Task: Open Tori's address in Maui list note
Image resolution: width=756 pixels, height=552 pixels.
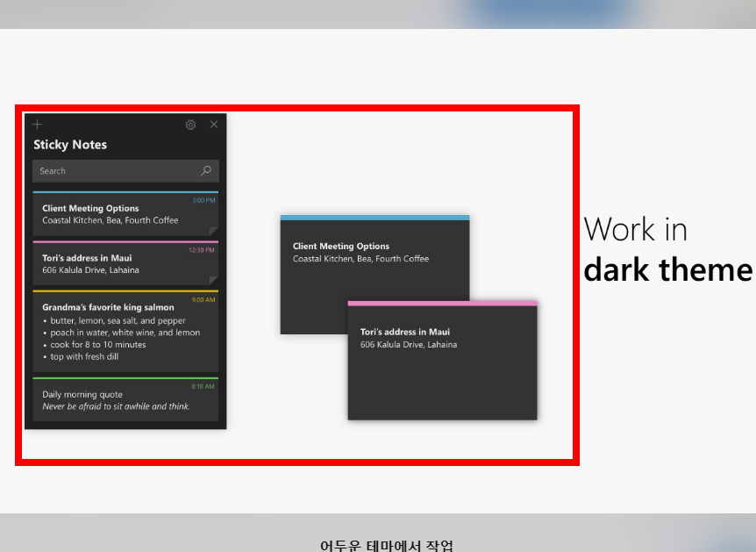Action: pyautogui.click(x=125, y=263)
